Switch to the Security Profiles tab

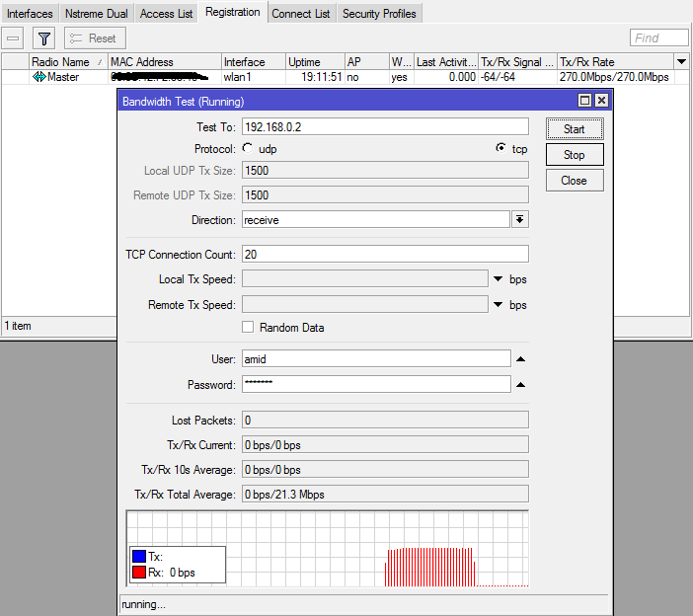[x=379, y=14]
